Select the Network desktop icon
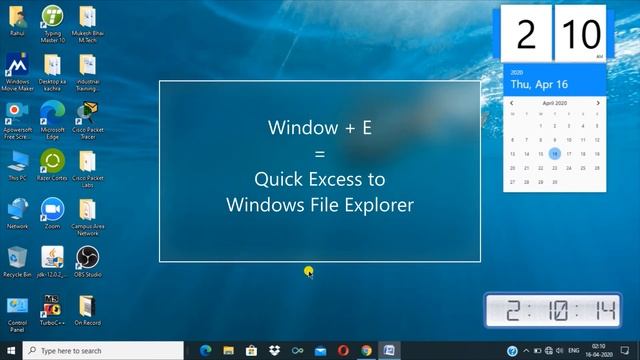The image size is (640, 360). pyautogui.click(x=17, y=214)
